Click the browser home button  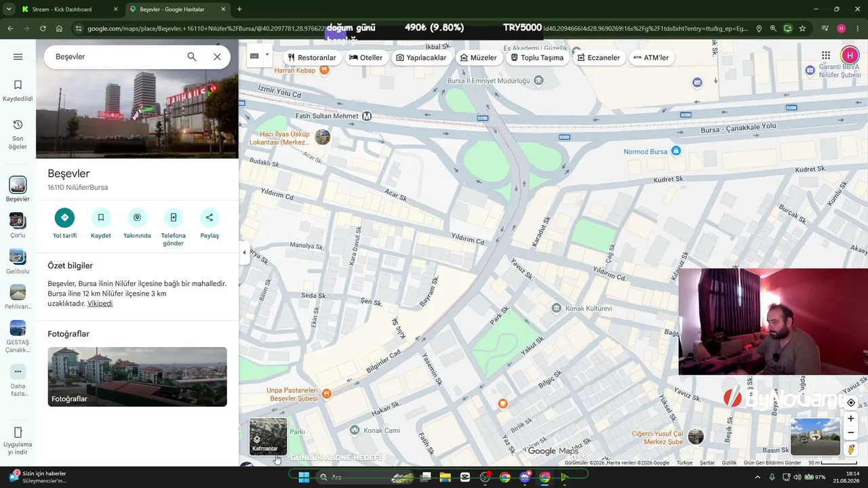pos(59,28)
